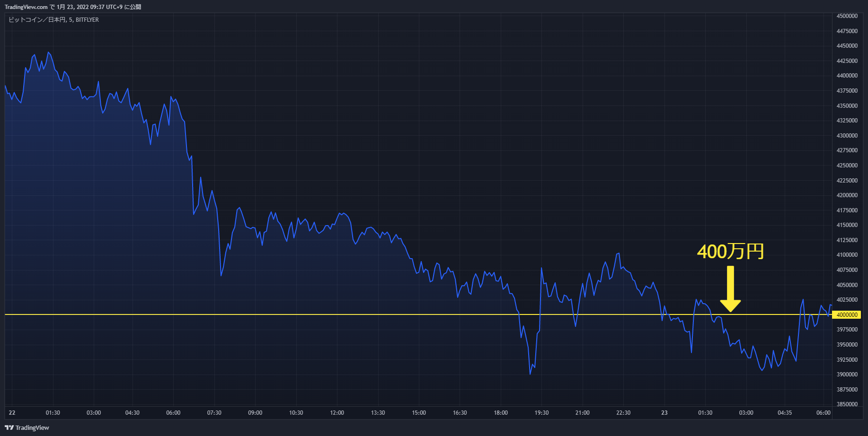The width and height of the screenshot is (868, 436).
Task: Click the 4125000 price axis label
Action: coord(847,240)
